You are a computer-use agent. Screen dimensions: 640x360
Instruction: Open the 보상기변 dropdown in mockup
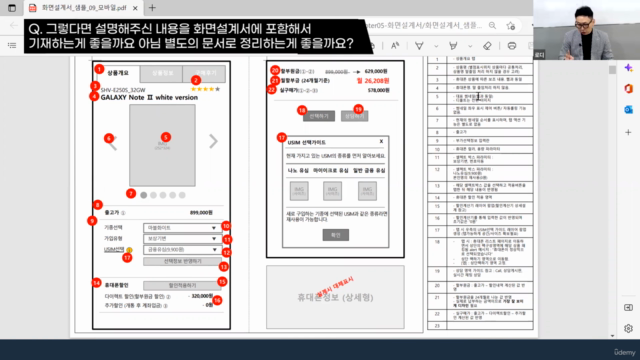(x=182, y=238)
